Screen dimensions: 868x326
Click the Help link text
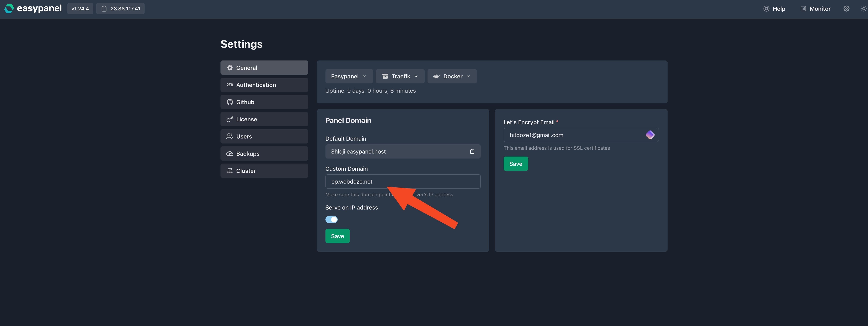pyautogui.click(x=779, y=9)
